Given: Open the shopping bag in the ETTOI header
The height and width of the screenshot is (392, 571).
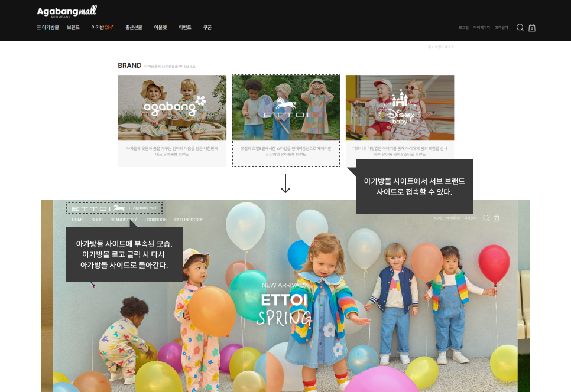Looking at the screenshot, I should [x=496, y=218].
